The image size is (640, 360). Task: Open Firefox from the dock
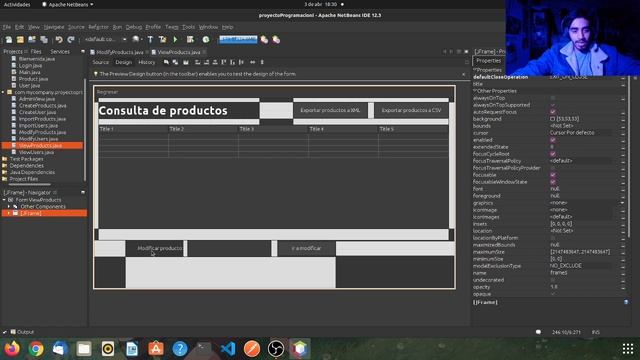(x=12, y=349)
